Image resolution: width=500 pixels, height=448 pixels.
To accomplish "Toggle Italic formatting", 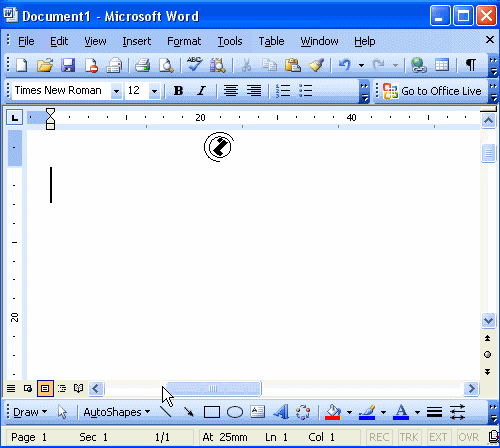I will 201,91.
